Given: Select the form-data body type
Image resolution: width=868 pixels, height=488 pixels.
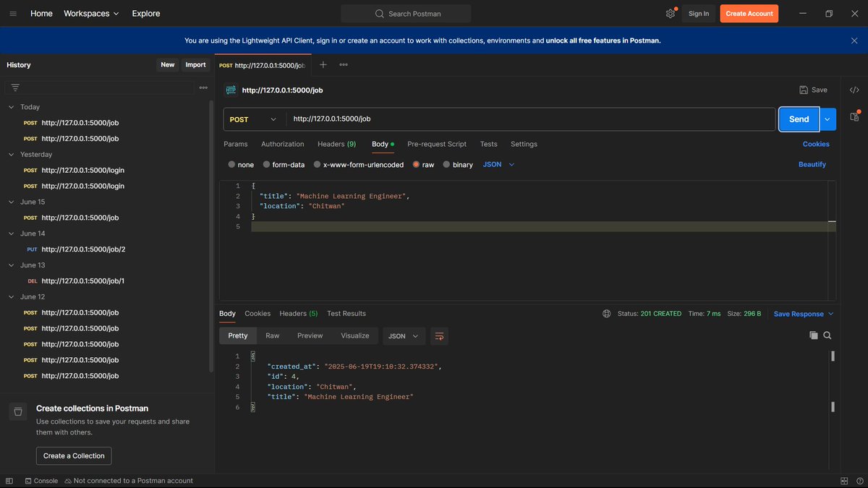Looking at the screenshot, I should coord(284,165).
